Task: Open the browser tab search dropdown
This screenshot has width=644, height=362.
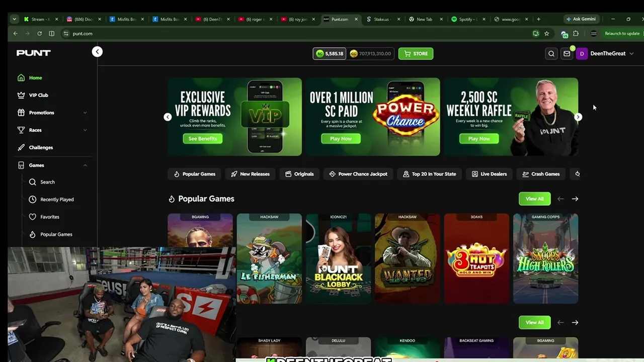Action: point(14,19)
